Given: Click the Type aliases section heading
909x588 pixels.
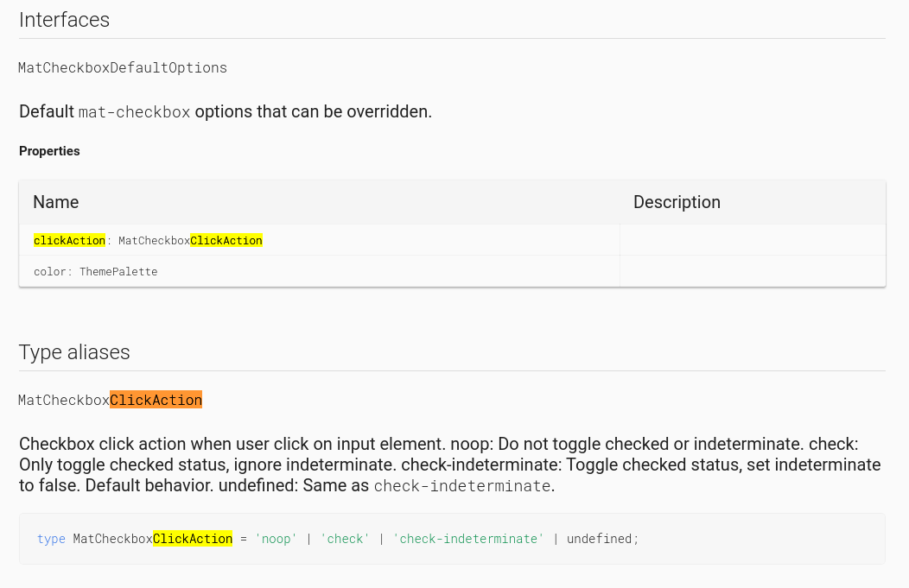Looking at the screenshot, I should pyautogui.click(x=74, y=352).
